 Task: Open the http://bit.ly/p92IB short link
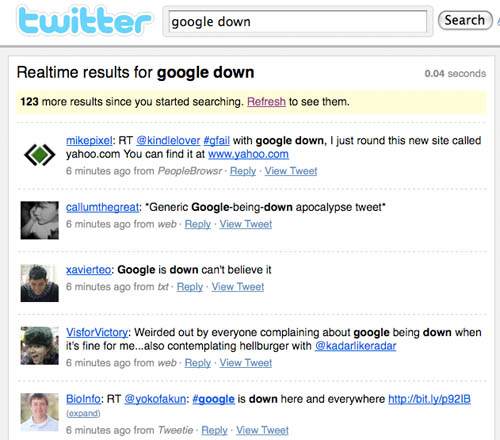(x=430, y=399)
